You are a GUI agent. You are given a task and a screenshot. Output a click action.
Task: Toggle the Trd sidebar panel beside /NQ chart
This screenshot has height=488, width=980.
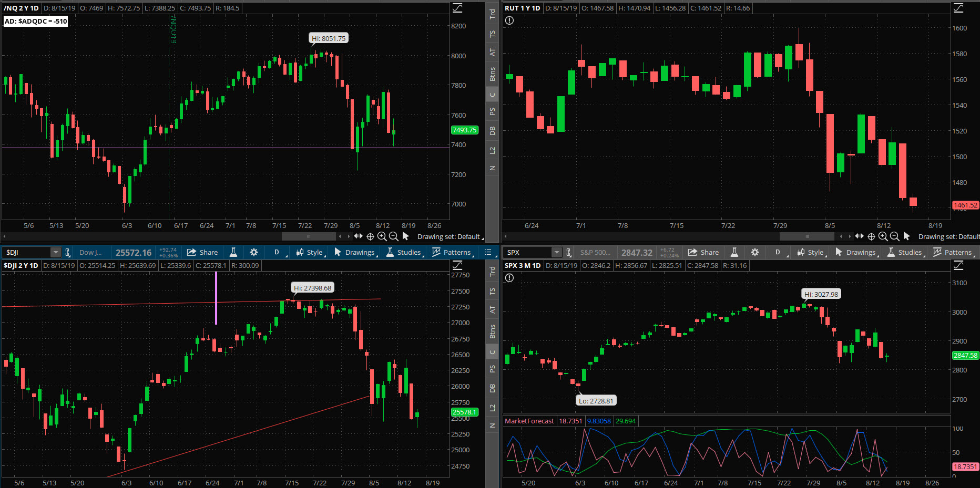493,14
